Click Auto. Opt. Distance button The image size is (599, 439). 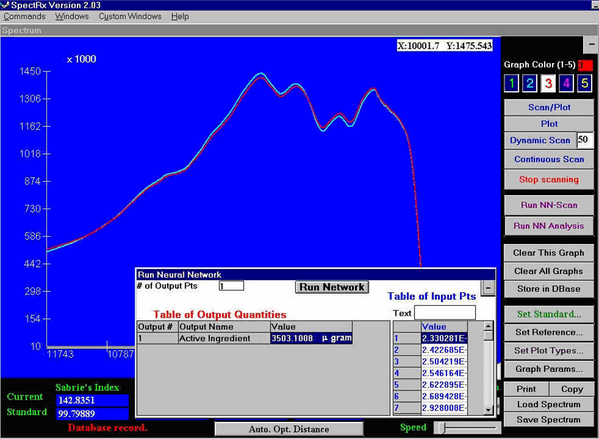point(289,429)
